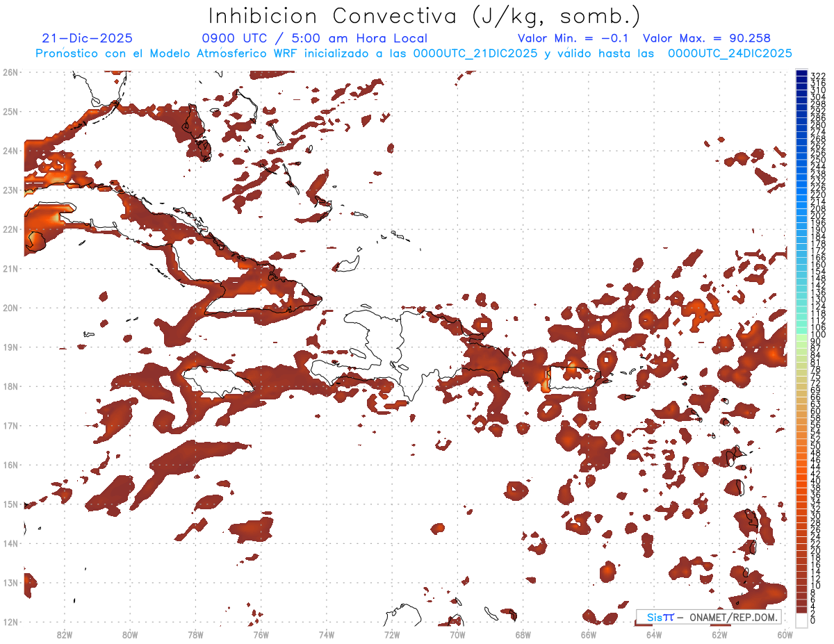Click the longitude label '82W'
This screenshot has width=834, height=644.
[64, 634]
